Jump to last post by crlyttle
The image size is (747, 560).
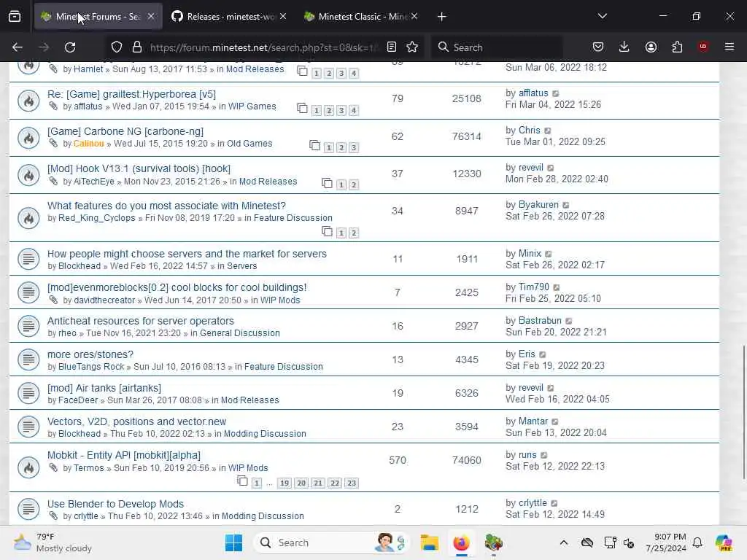click(x=554, y=503)
